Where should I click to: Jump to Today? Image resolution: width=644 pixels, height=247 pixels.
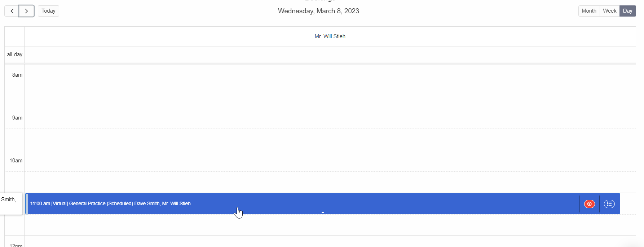(48, 11)
